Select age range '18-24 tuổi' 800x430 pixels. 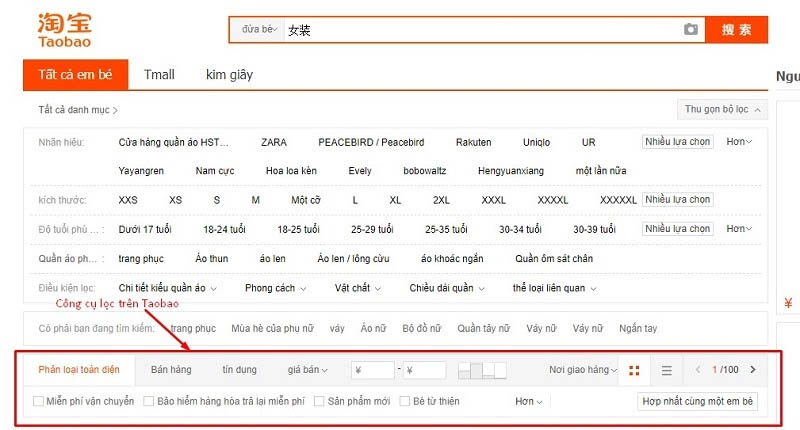[x=224, y=230]
